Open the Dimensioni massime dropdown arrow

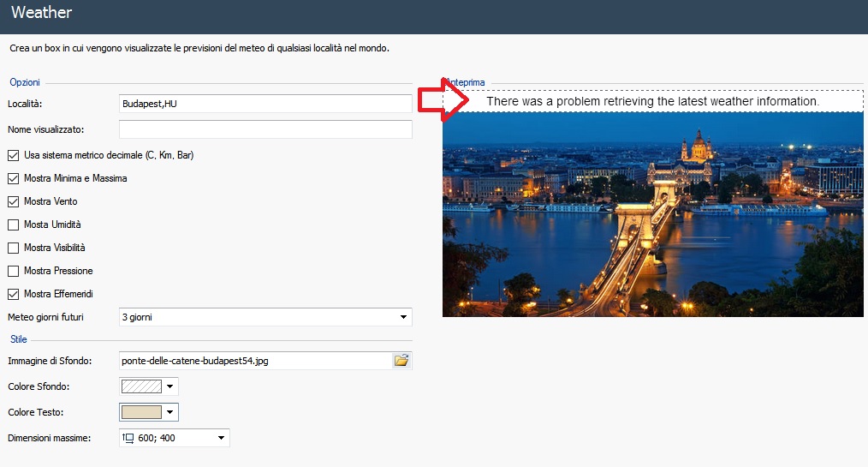tap(221, 438)
